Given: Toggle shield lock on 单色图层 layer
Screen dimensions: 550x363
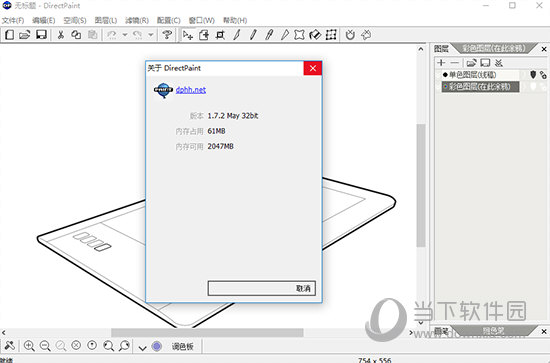Looking at the screenshot, I should coord(533,75).
